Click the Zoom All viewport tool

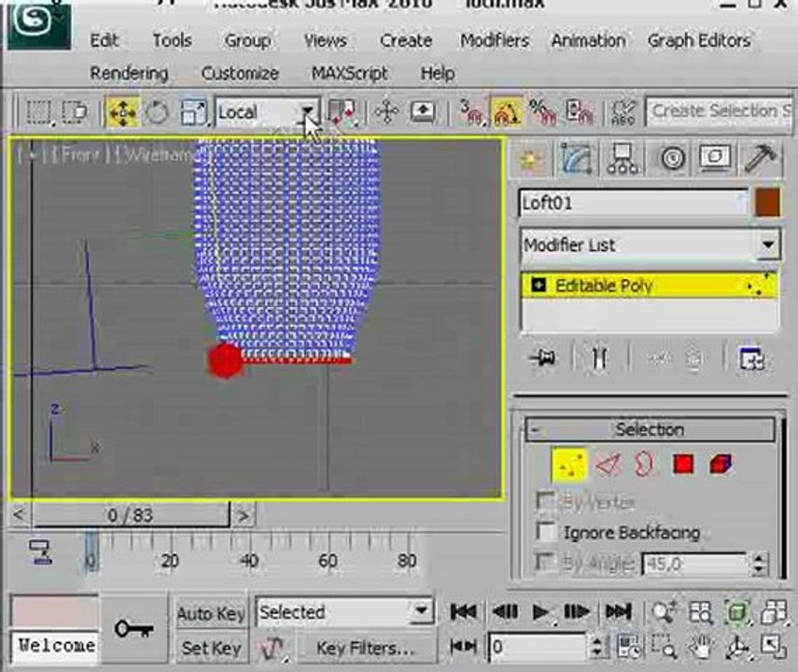coord(700,612)
